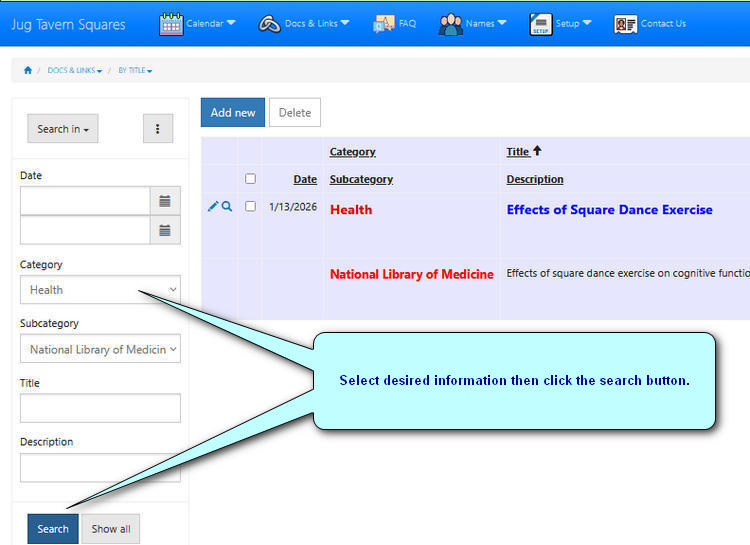Expand the Category dropdown showing Health
This screenshot has height=545, width=750.
tap(100, 290)
